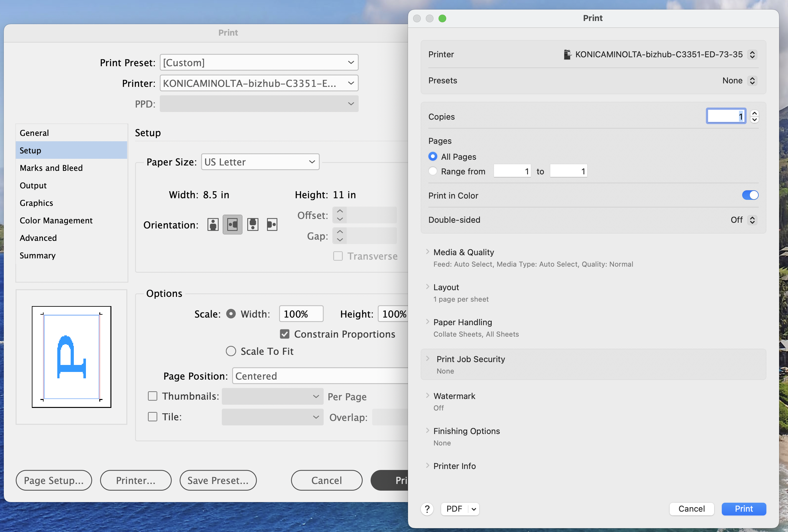Click the page preview thumbnail
Screen dimensions: 788x532
pos(71,357)
